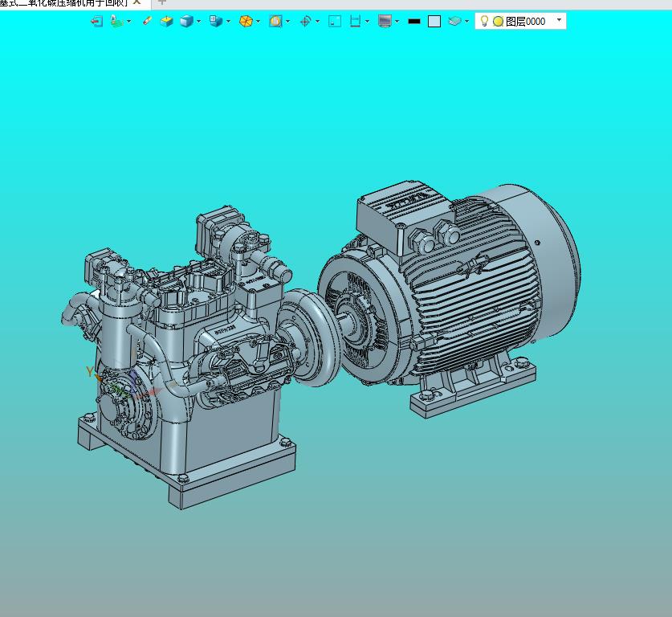Click the layer stack icon
The height and width of the screenshot is (617, 672).
[454, 22]
